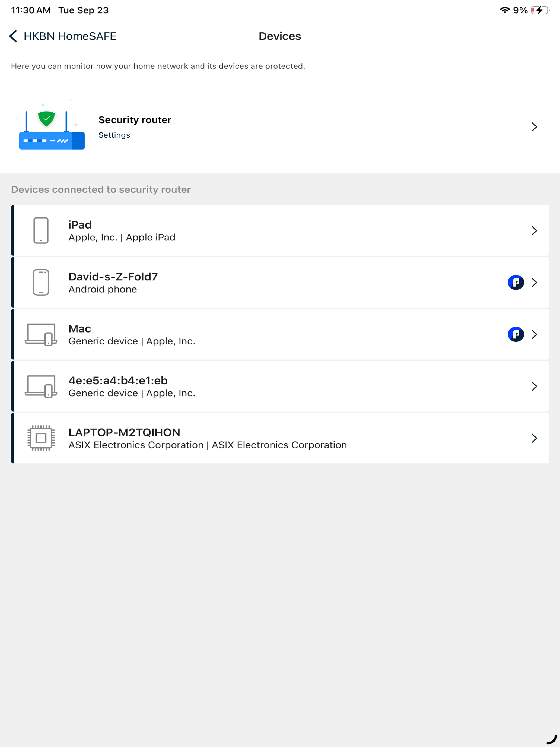Expand 4e:e5:a4:b4:e1:eb row chevron
560x747 pixels.
(534, 386)
